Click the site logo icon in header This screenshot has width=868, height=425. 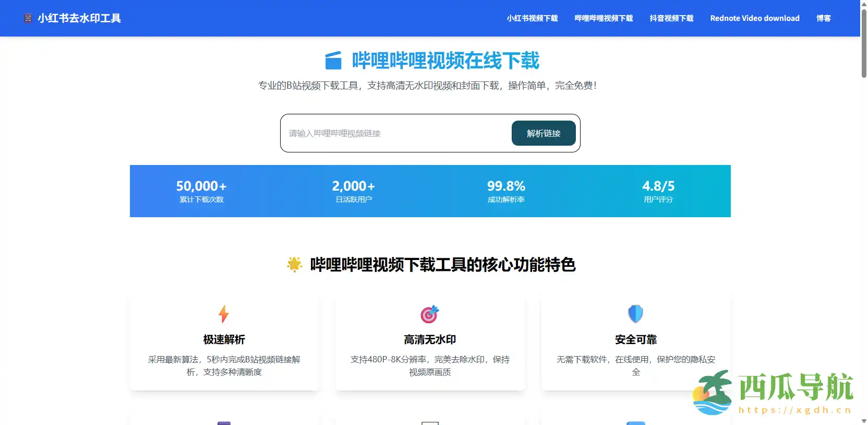(28, 18)
